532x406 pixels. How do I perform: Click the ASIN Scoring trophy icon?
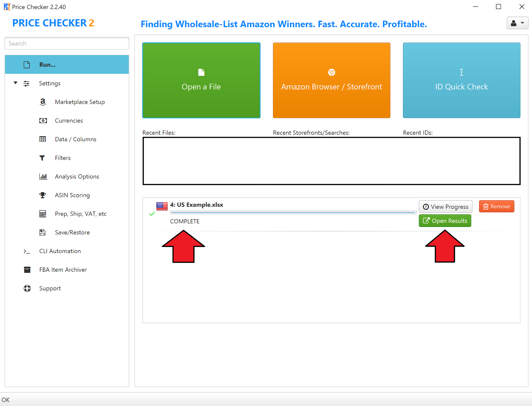click(43, 195)
